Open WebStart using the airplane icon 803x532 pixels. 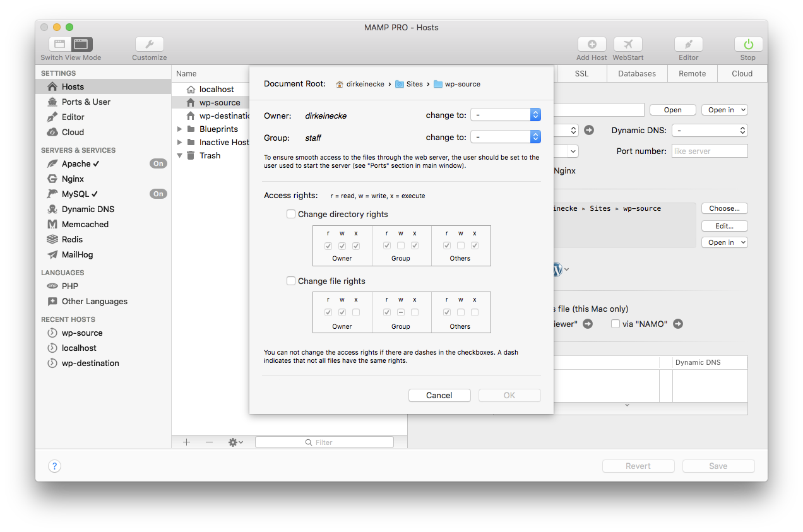(x=628, y=44)
